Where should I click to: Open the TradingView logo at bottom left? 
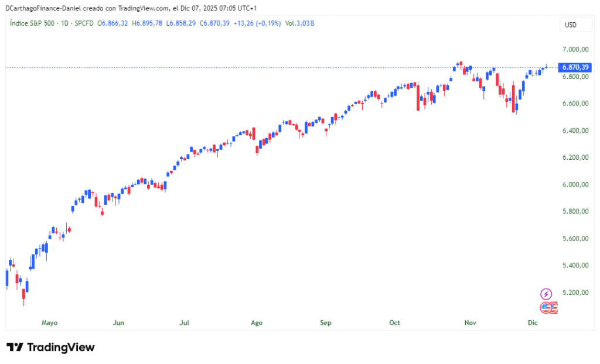50,347
